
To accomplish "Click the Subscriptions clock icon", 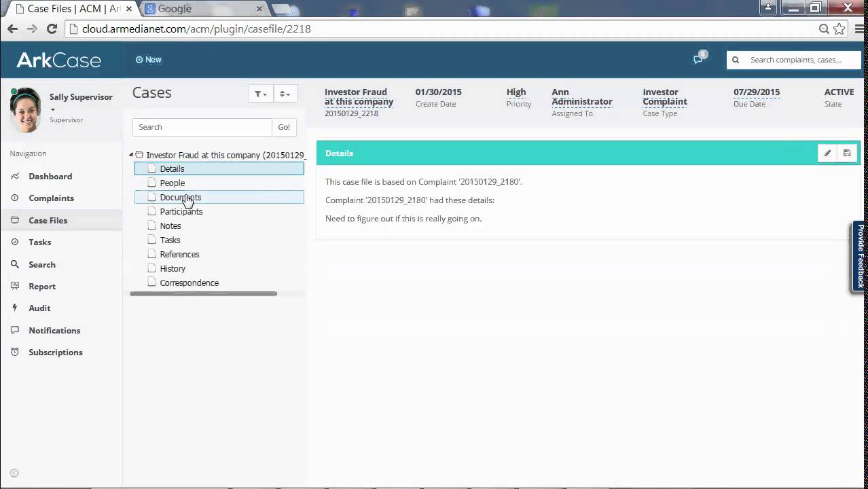I will [15, 352].
